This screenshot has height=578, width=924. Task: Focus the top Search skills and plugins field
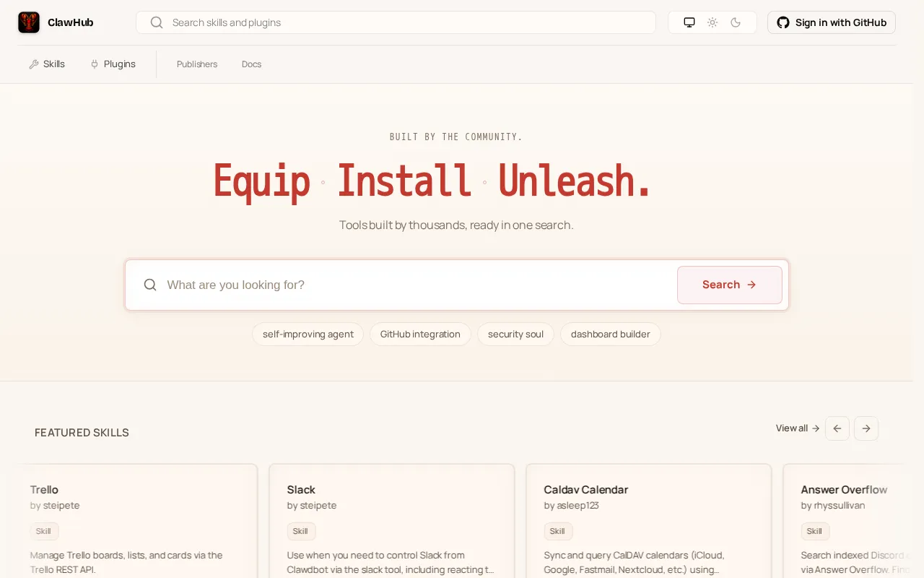click(396, 22)
